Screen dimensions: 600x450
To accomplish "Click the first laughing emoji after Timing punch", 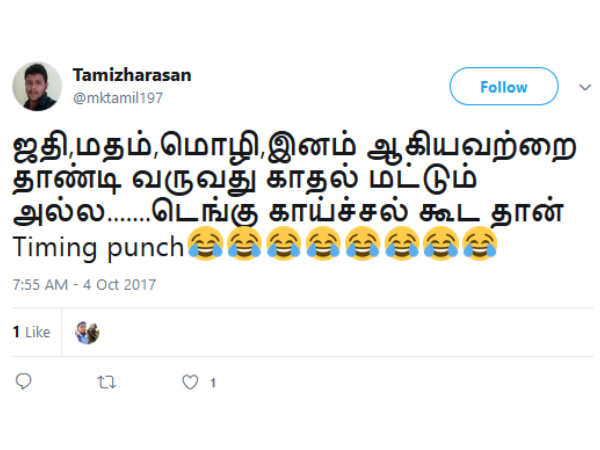I will (x=205, y=244).
